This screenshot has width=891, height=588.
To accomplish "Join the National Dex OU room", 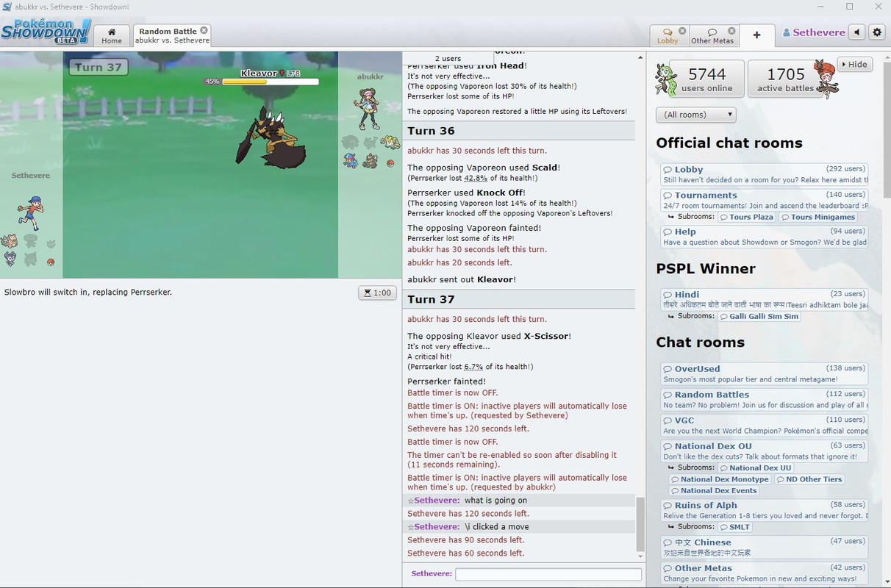I will [764, 451].
